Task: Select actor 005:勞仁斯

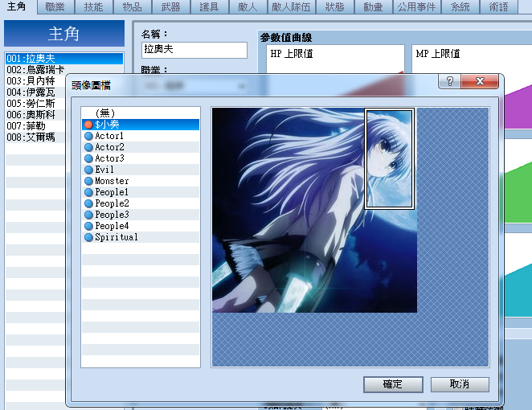Action: [35, 104]
